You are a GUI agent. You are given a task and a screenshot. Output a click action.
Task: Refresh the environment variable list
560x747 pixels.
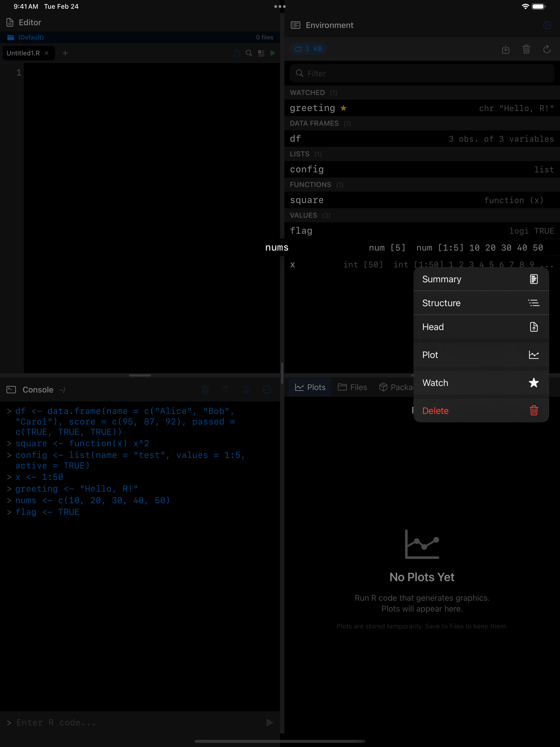[x=547, y=49]
